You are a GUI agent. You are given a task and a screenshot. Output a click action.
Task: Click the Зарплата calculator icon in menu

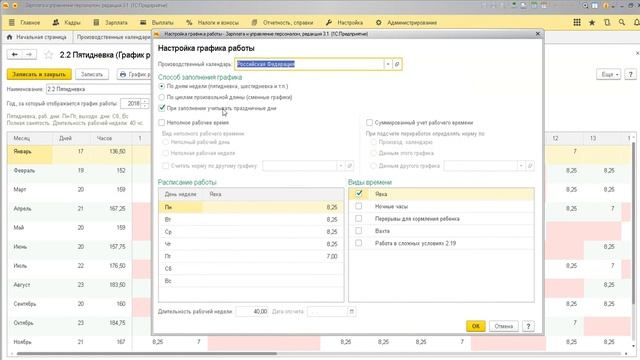(96, 22)
